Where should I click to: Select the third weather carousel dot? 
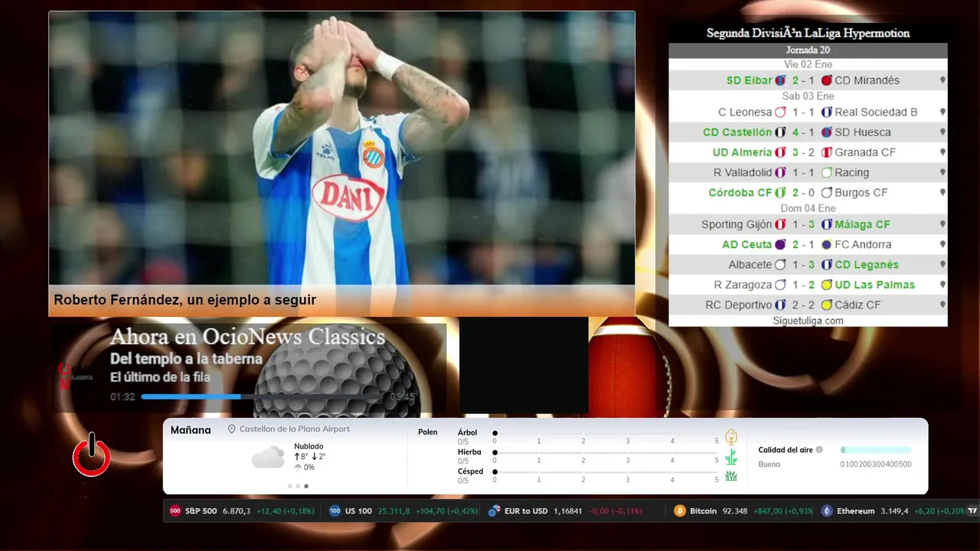(x=306, y=486)
